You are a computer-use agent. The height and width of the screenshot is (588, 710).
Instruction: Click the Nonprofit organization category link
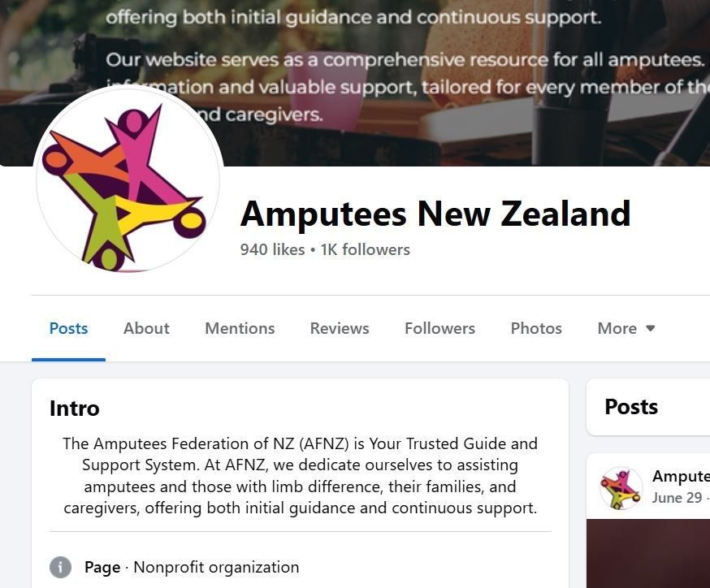click(x=216, y=567)
